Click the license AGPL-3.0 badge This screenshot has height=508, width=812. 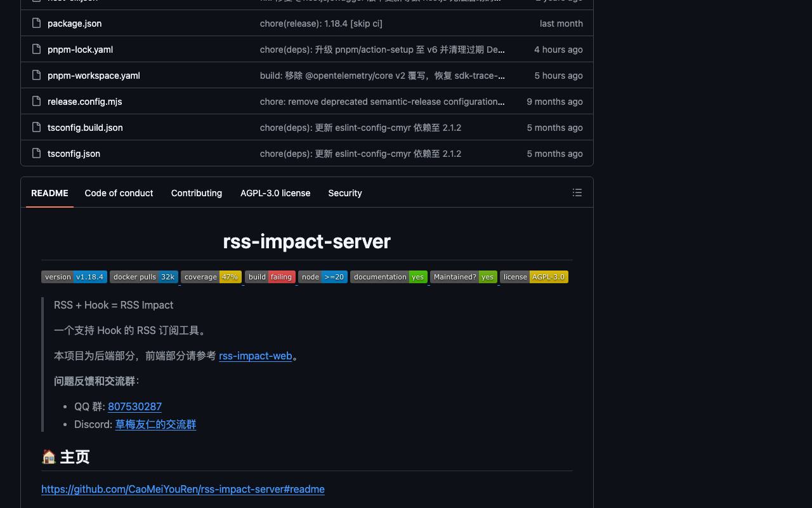pos(534,277)
